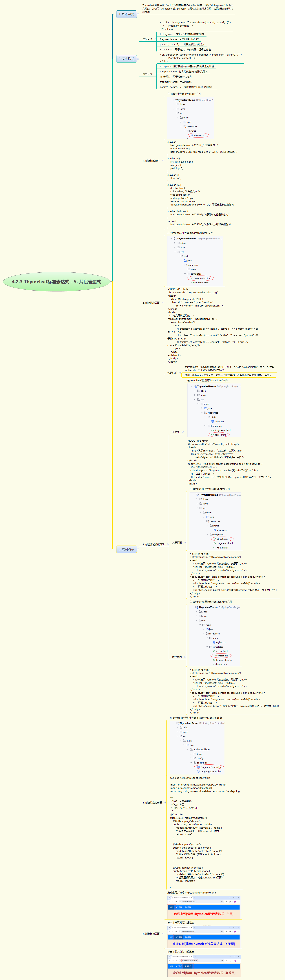Click 关于我们 nav link on localhost:8080/contact page

point(179,966)
